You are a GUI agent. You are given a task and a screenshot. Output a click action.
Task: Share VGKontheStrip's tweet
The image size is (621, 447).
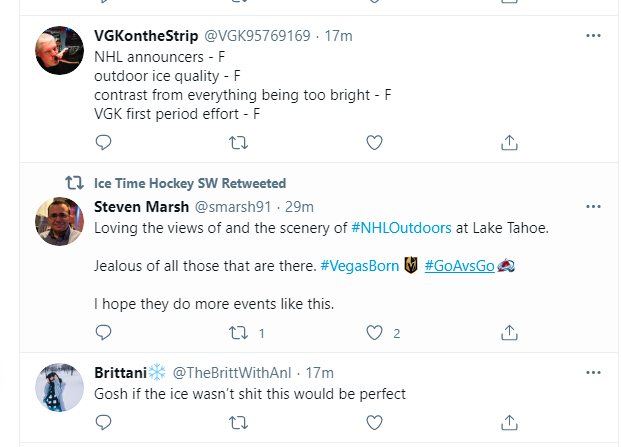pos(509,142)
